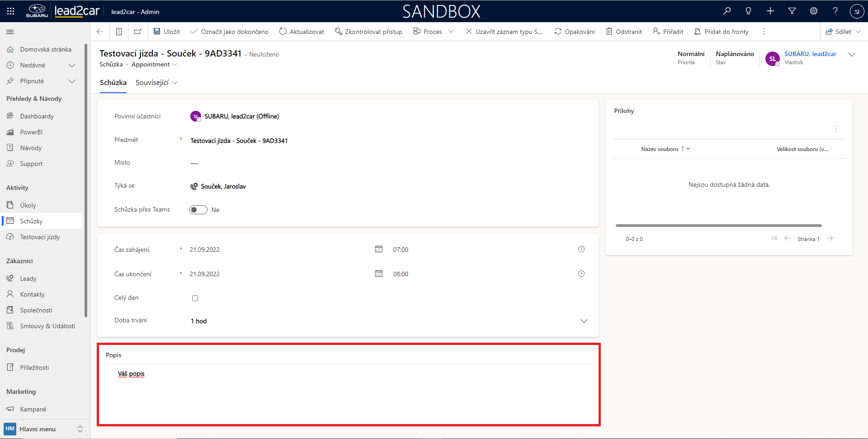Click the Uložit save button

point(167,32)
